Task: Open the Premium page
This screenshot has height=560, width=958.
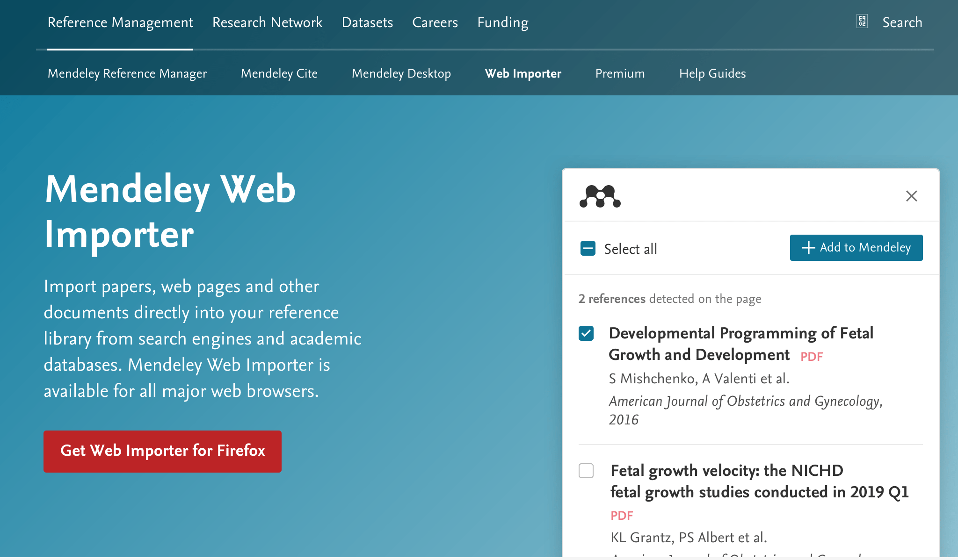Action: tap(620, 73)
